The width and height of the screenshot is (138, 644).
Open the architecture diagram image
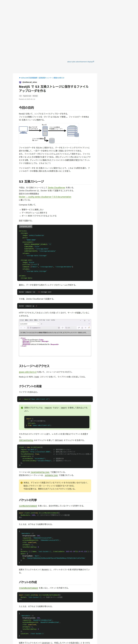pyautogui.click(x=49, y=133)
